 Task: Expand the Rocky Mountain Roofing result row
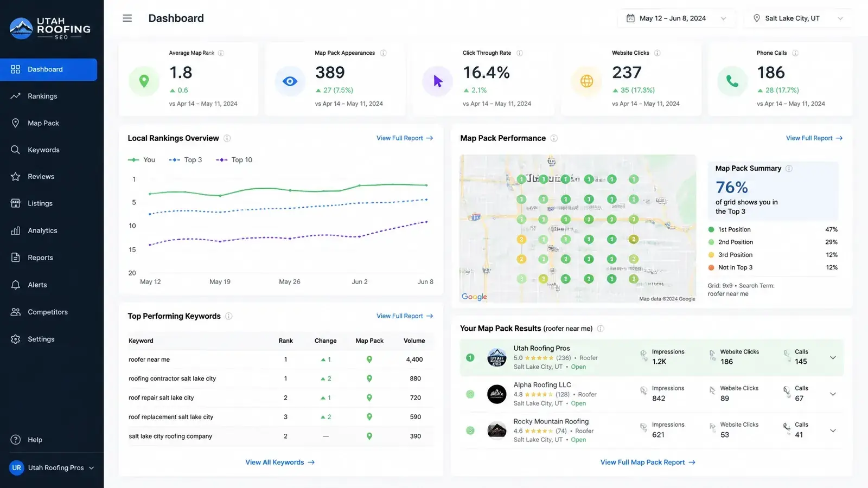833,431
